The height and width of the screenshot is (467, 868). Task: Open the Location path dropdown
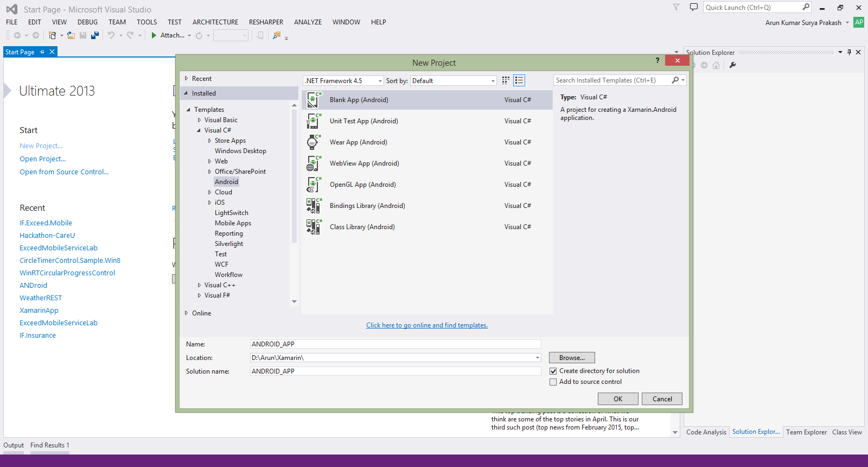pyautogui.click(x=538, y=358)
